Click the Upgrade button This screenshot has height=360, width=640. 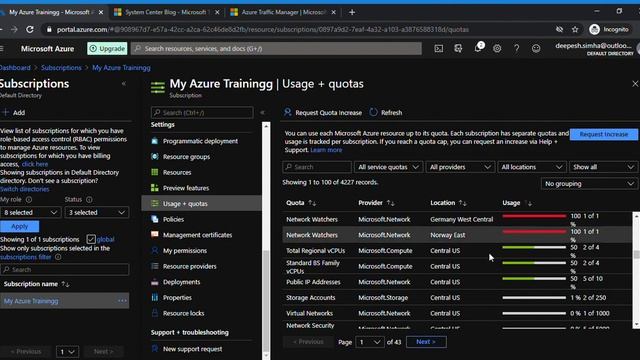pos(107,49)
